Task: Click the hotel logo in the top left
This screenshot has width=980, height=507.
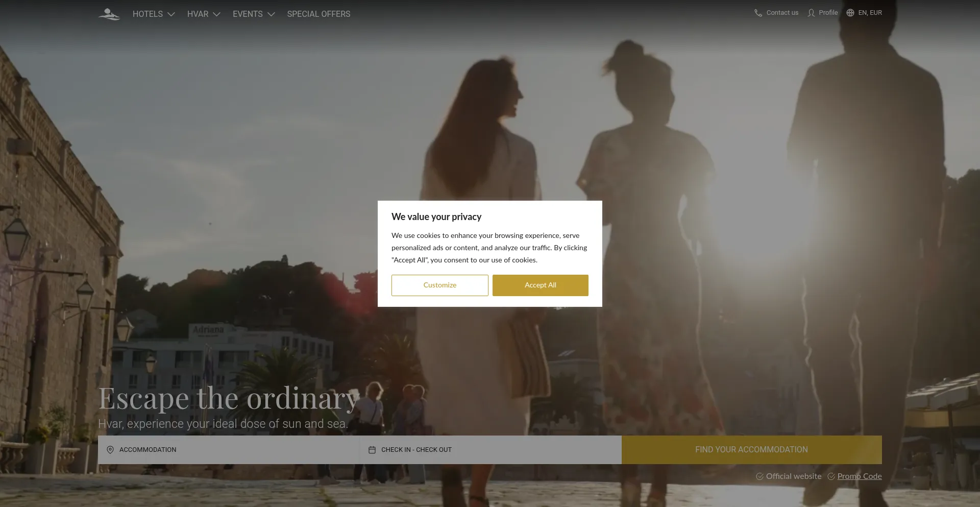Action: [109, 14]
